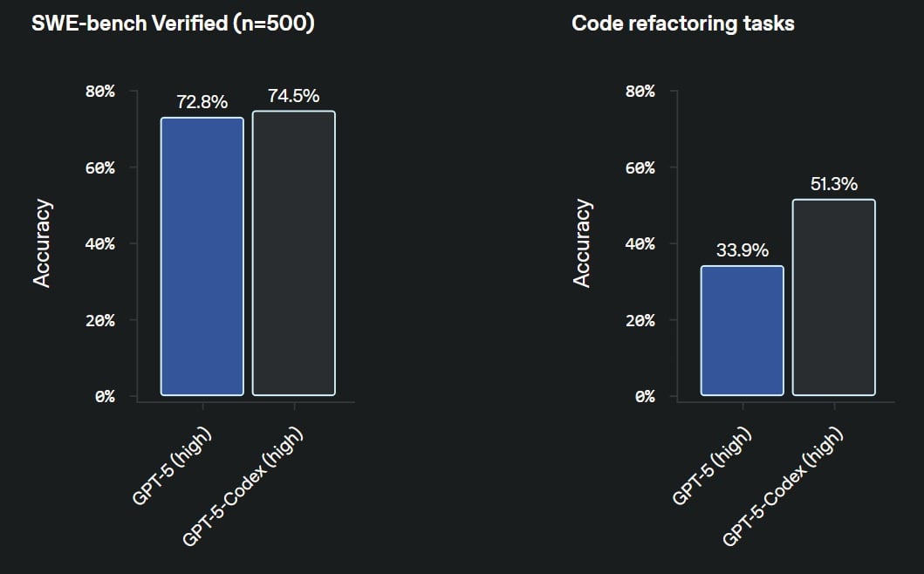Select the dark GPT-5-Codex bar at 74.5%
Screen dimensions: 924x574
294,253
